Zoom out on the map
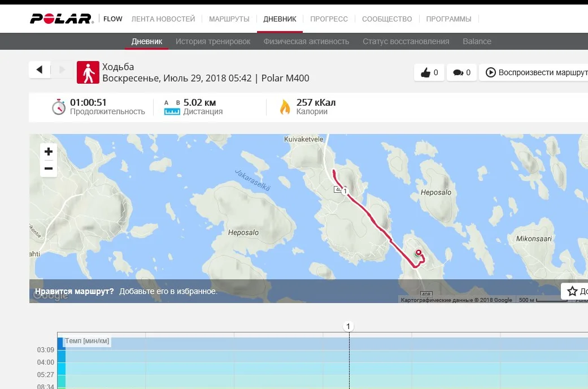Screen dimensions: 588x389 pos(49,168)
